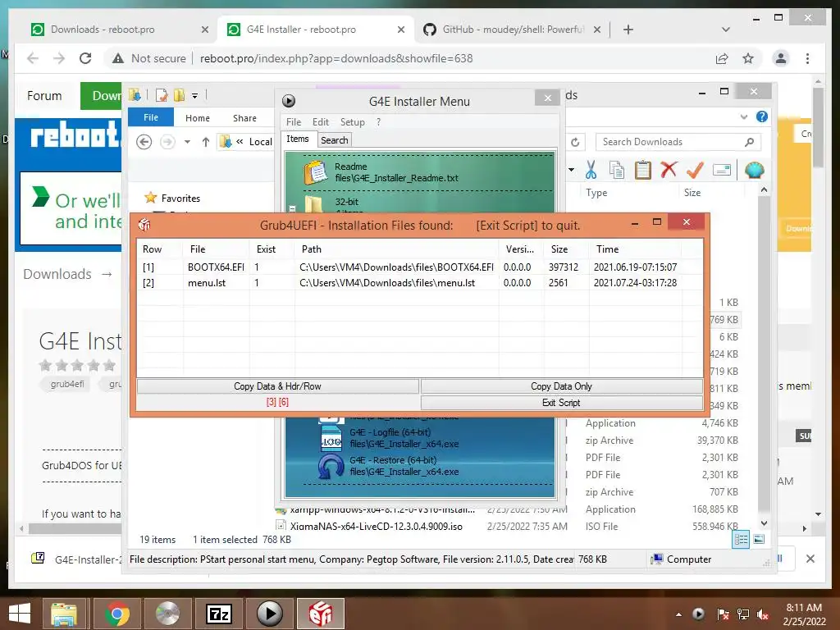The height and width of the screenshot is (630, 840).
Task: Click the Cut scissors icon in Explorer toolbar
Action: tap(591, 171)
